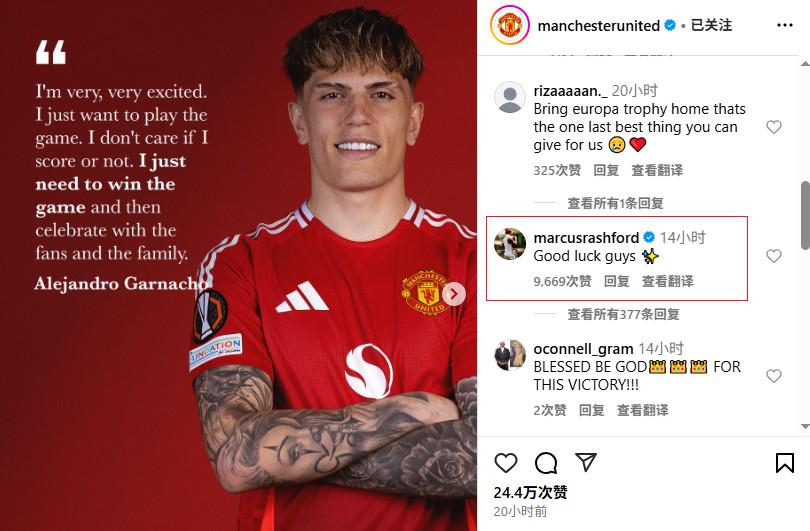Like rizaaaaan._'s comment heart

773,127
